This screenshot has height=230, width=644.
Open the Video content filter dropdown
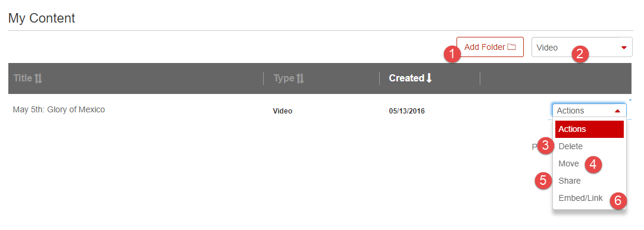point(582,47)
